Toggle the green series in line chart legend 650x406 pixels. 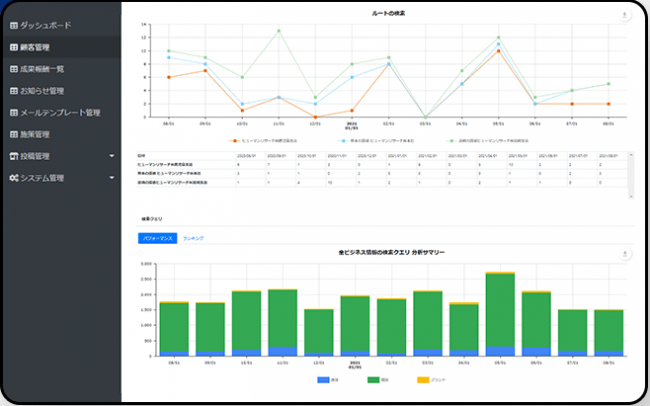click(488, 141)
